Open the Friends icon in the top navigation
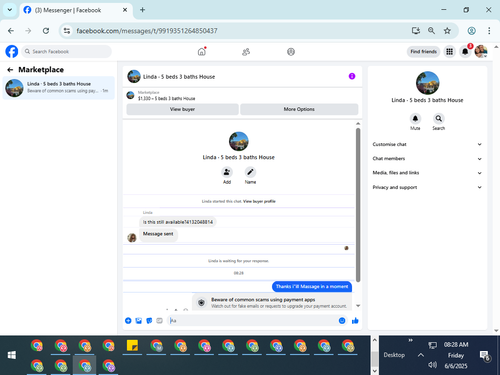 click(x=246, y=52)
